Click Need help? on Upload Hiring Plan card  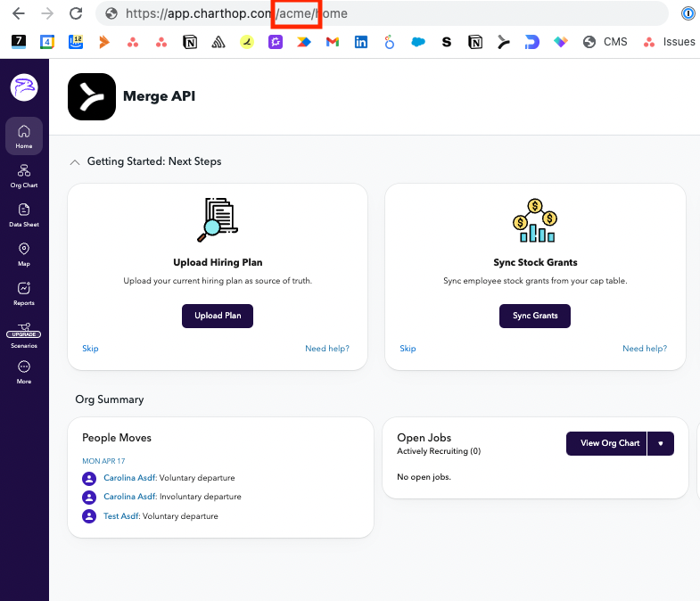pos(327,349)
